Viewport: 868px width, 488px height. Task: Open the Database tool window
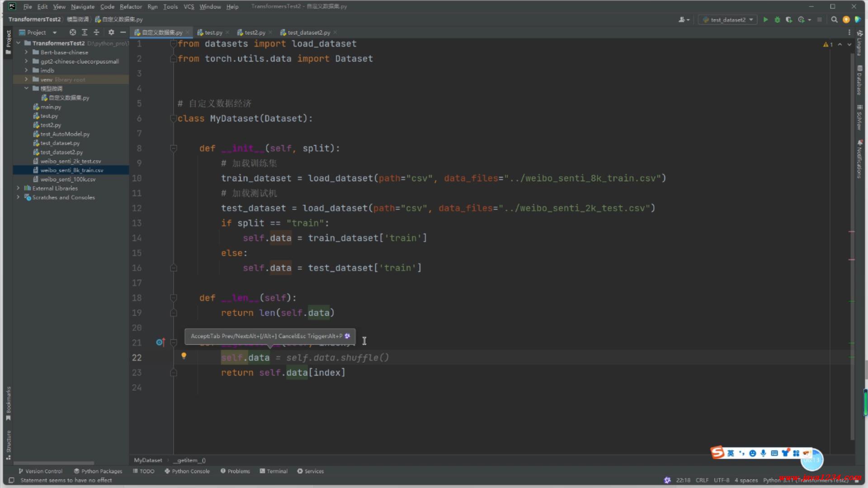[x=859, y=80]
